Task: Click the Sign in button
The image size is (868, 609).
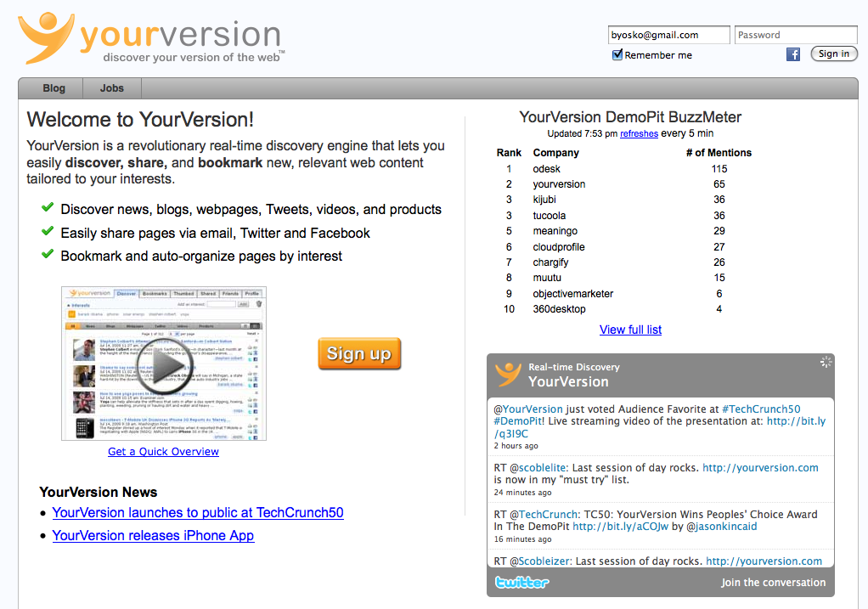Action: (834, 54)
